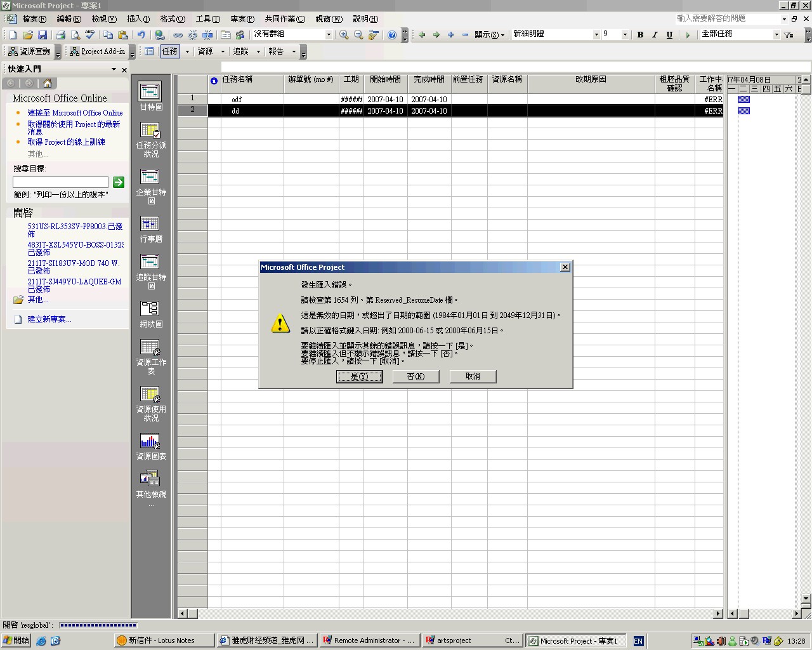Open the 資源工作表 resource sheet view
Viewport: 812px width, 650px height.
150,357
